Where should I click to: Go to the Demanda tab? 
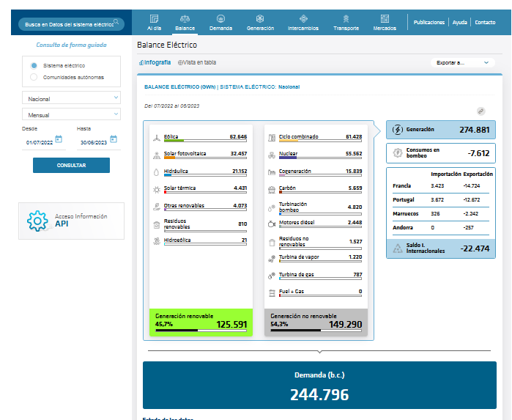tap(220, 22)
